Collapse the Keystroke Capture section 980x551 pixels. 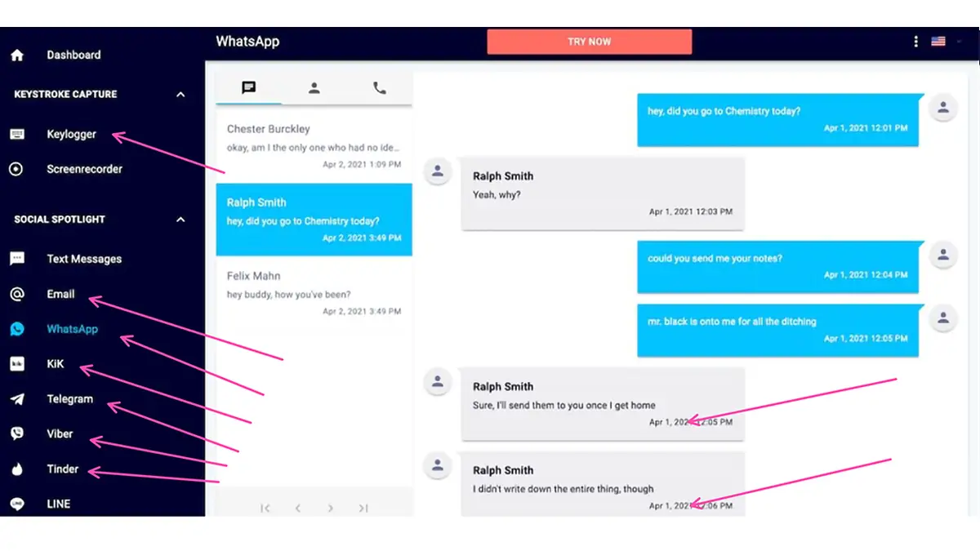180,95
